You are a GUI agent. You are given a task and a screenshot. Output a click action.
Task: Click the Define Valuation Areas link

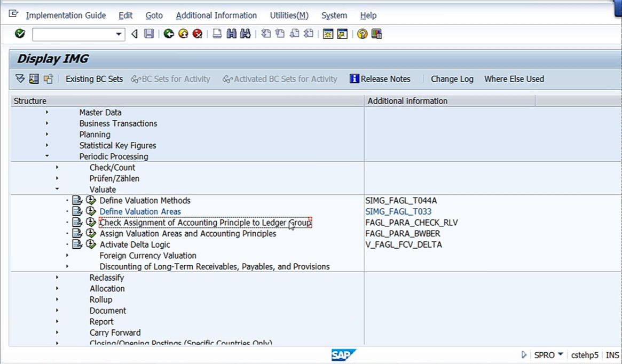point(140,211)
